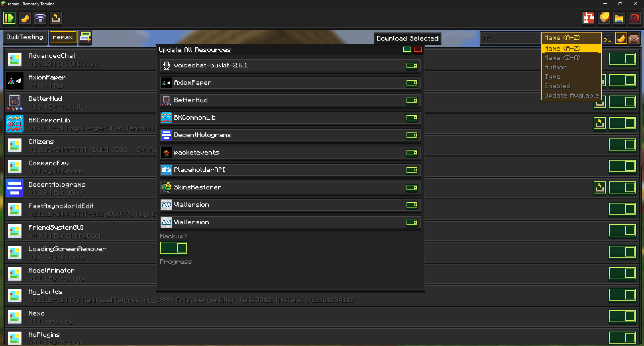Toggle AxiomPaper in the update dialog

tap(412, 83)
